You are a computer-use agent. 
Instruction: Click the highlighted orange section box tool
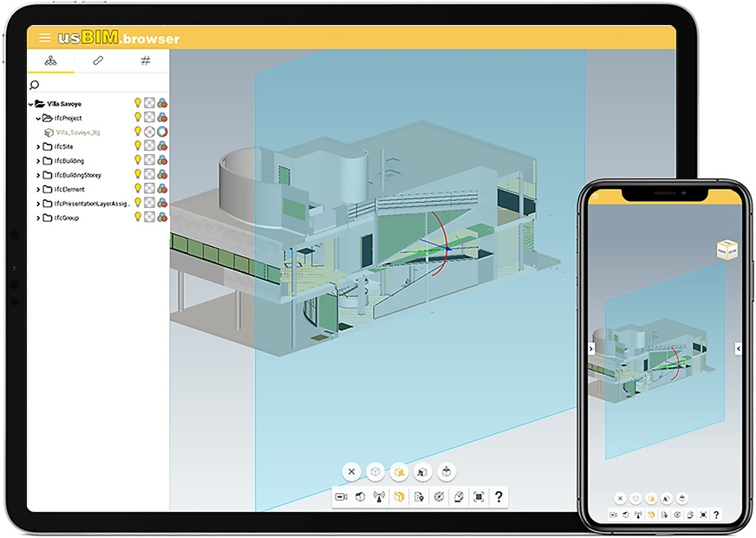pos(399,496)
